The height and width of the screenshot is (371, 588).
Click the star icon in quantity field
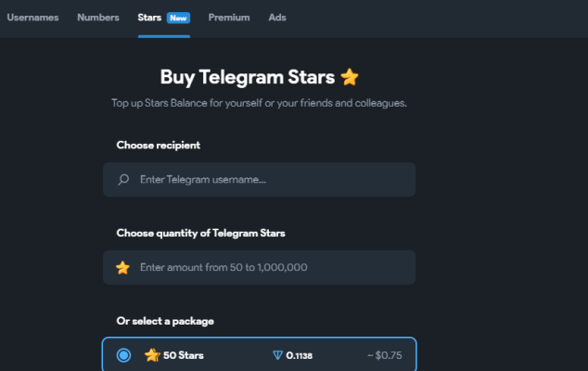(x=122, y=267)
